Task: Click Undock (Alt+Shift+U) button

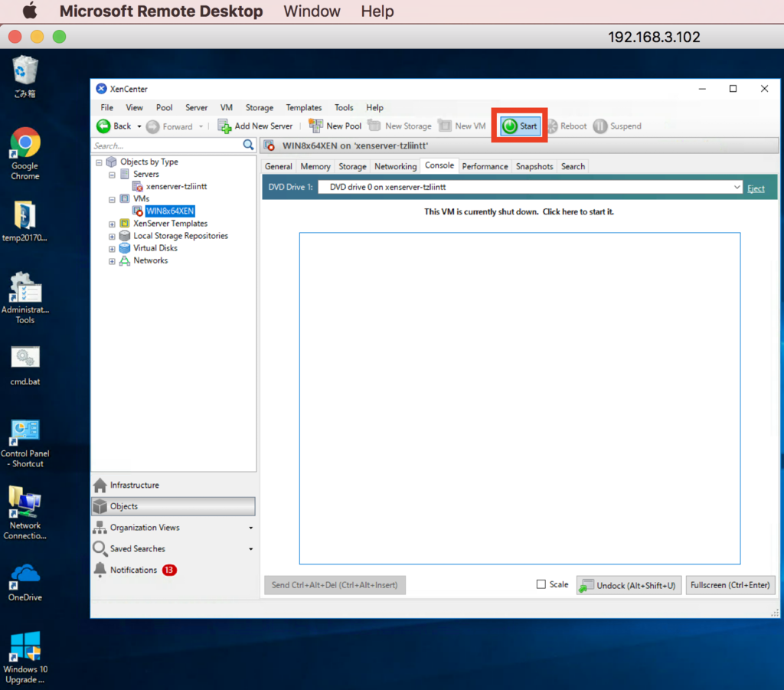Action: pyautogui.click(x=628, y=585)
